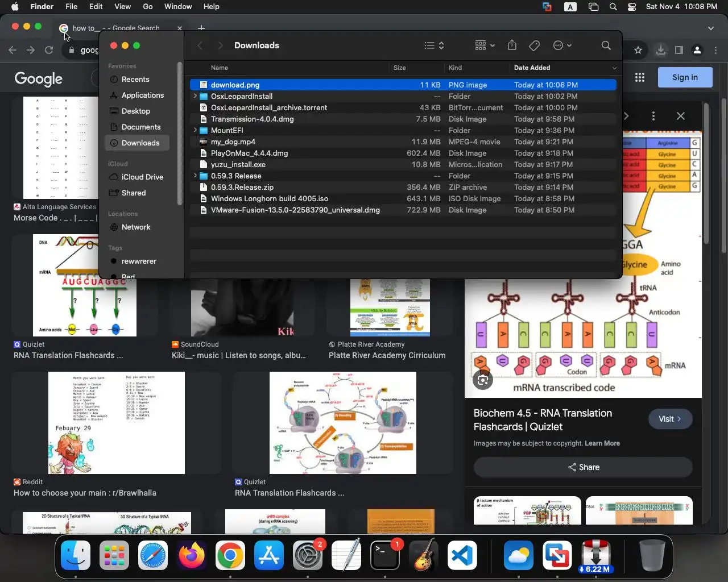Open Finder list view switcher dropdown

pyautogui.click(x=435, y=45)
